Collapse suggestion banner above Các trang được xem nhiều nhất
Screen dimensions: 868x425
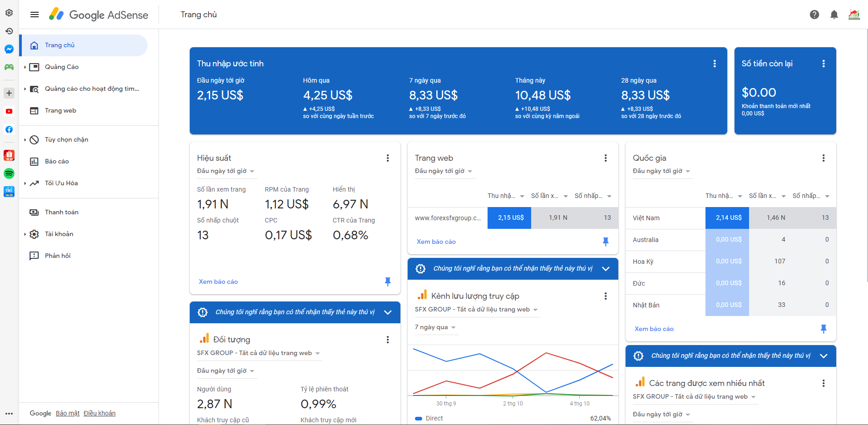point(824,356)
